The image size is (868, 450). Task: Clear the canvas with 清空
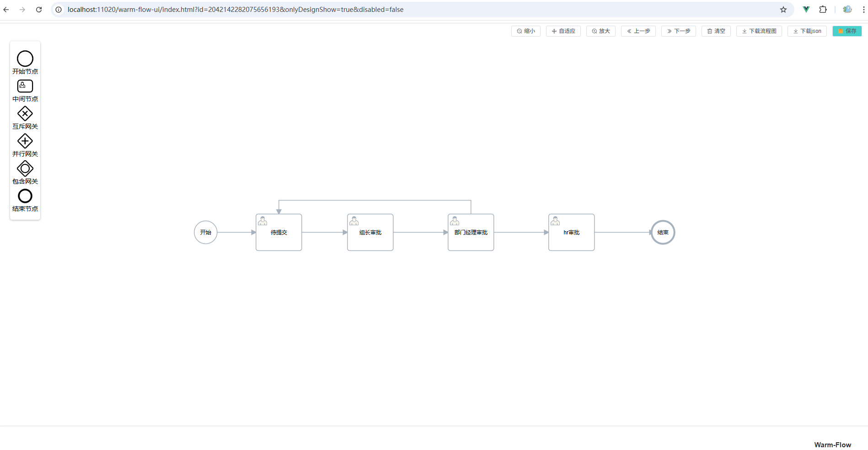(716, 31)
